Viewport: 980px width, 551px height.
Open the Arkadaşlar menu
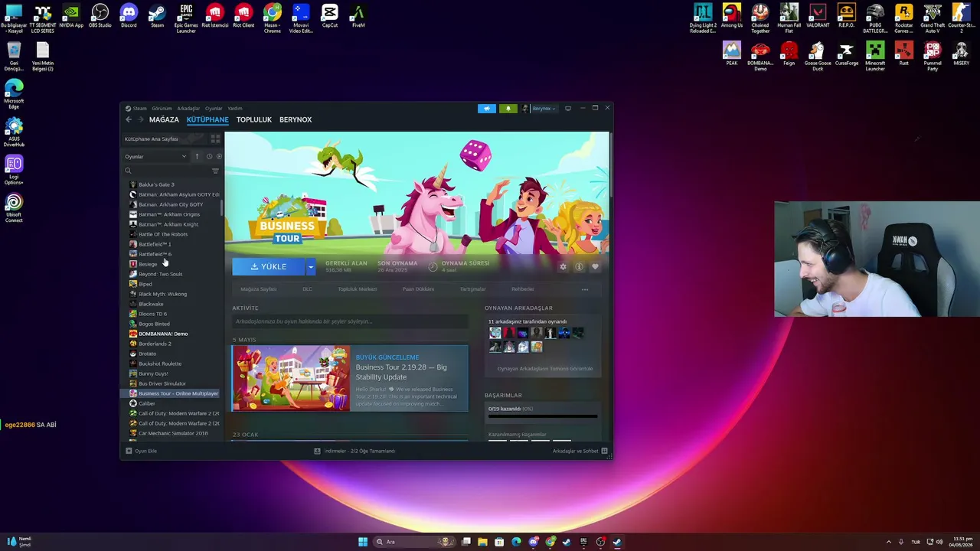pyautogui.click(x=188, y=109)
